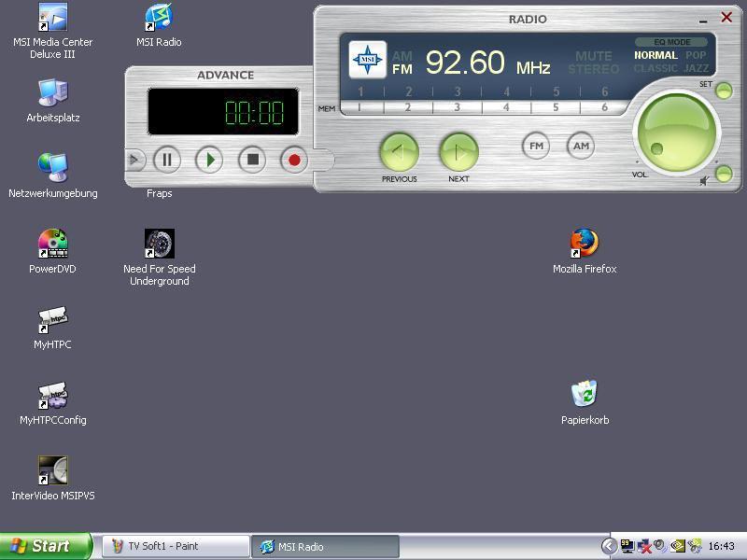Screen dimensions: 747x560
Task: Click the MSI logo in radio display
Action: click(367, 60)
